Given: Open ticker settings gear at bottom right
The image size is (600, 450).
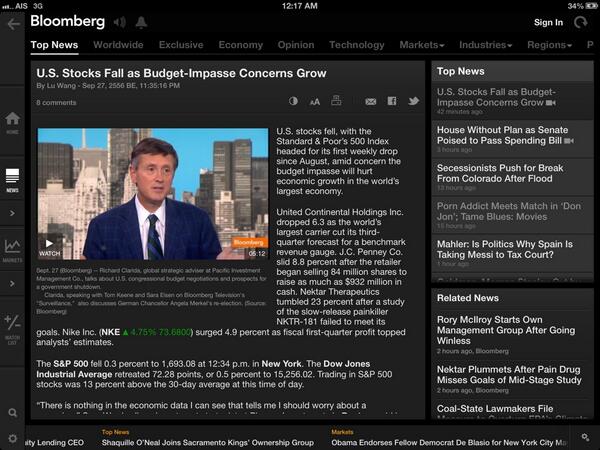Looking at the screenshot, I should [x=585, y=437].
